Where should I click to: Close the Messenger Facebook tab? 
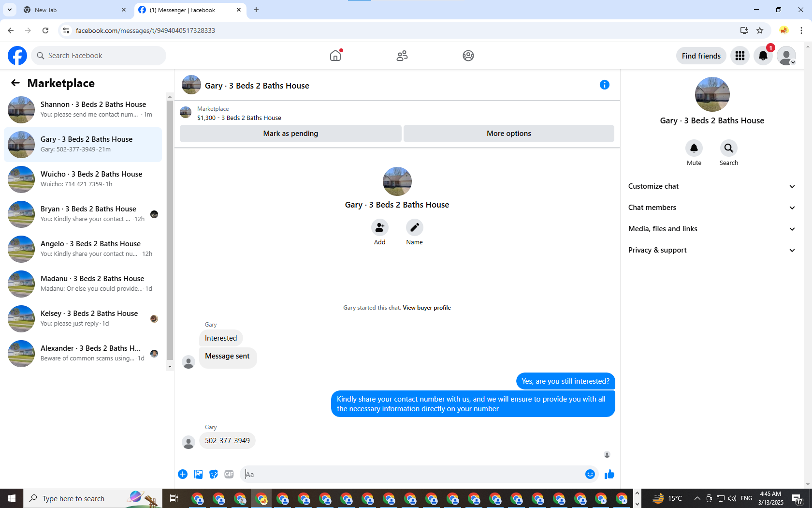pyautogui.click(x=239, y=10)
